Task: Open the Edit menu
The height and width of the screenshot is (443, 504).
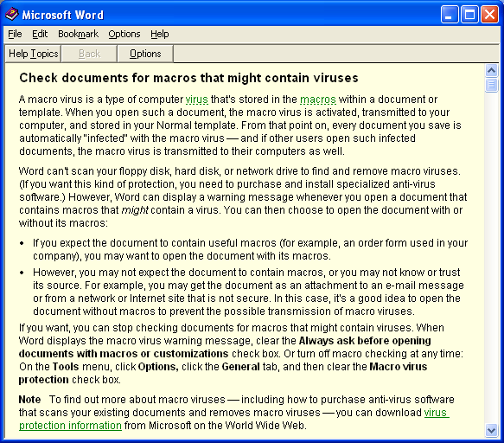Action: click(x=40, y=34)
